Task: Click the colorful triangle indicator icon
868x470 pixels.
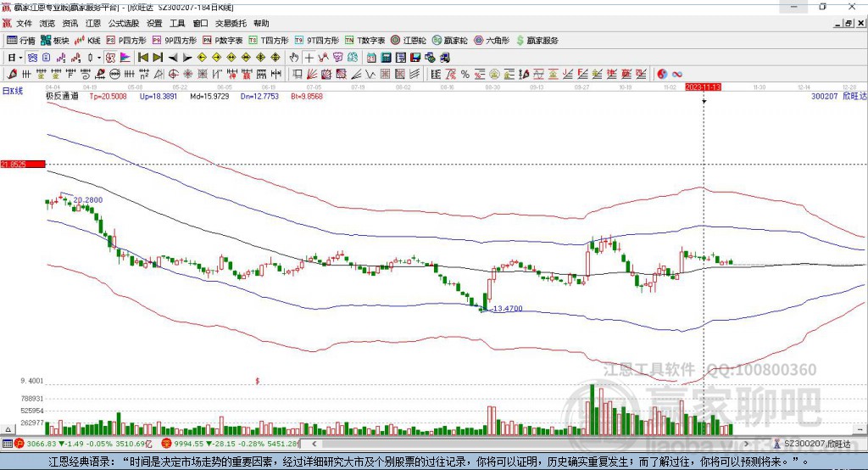Action: click(125, 58)
